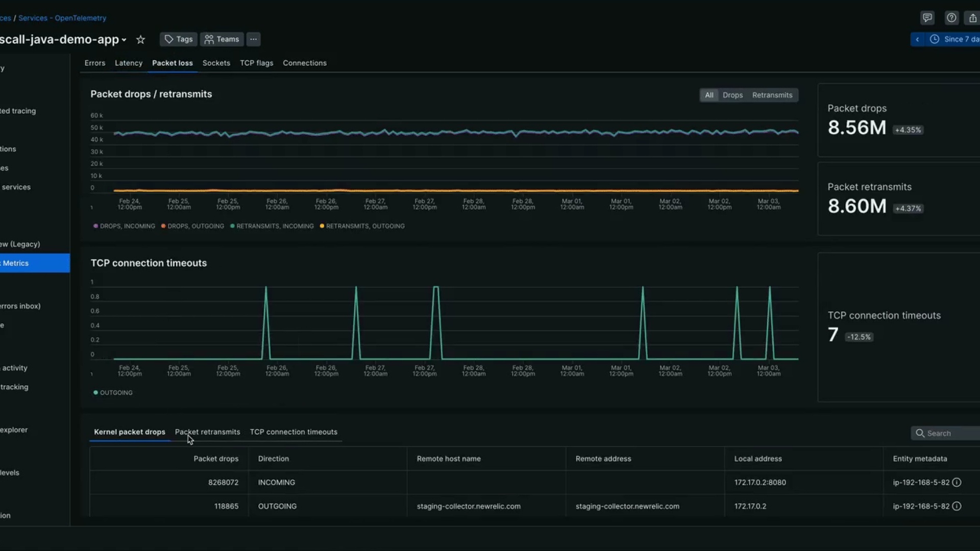Click the previous time range chevron
This screenshot has height=551, width=980.
(x=917, y=39)
